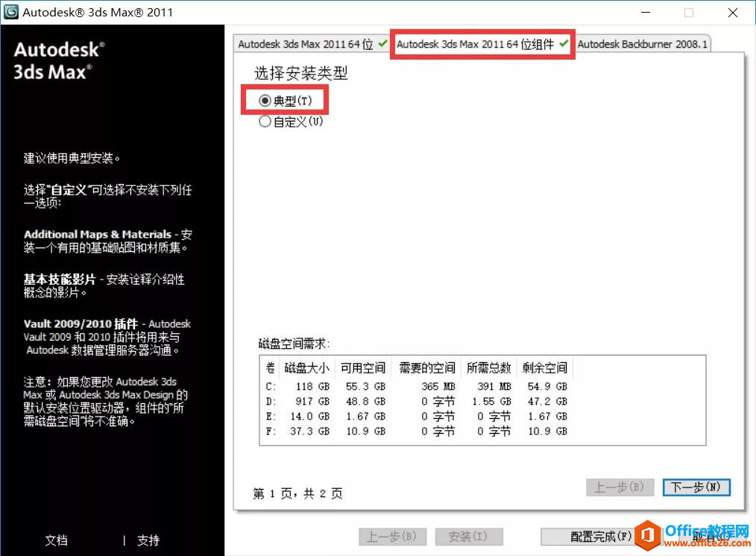Click the green checkmark on first tab

coord(382,43)
